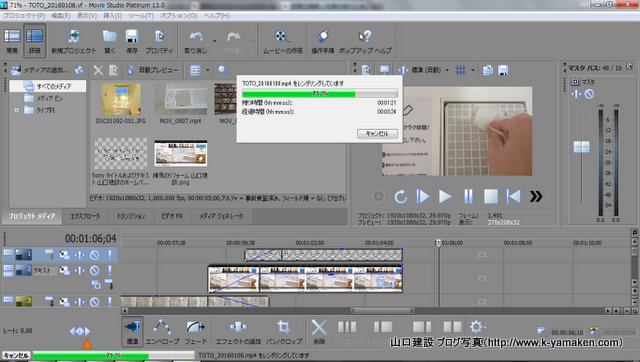Adjust the master volume fader
The image size is (640, 362).
(581, 147)
